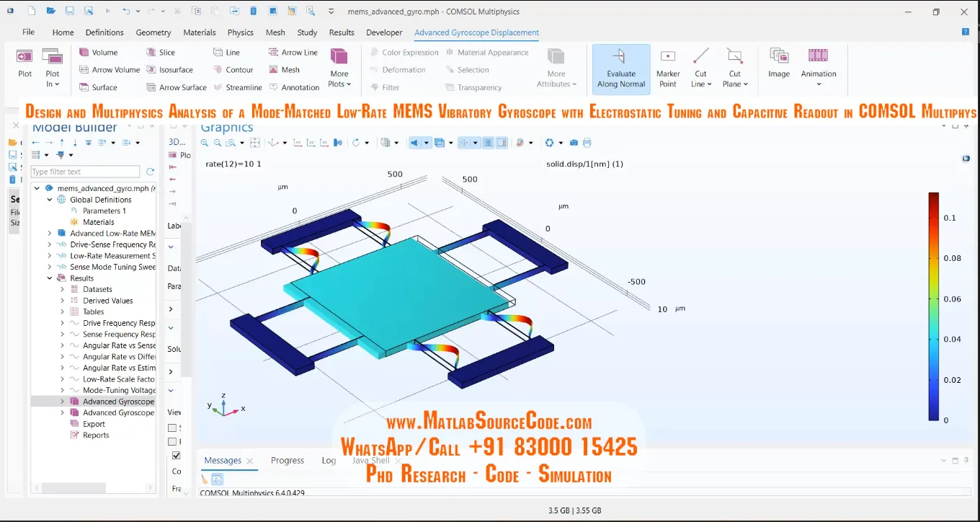Expand the Datasets node
Image resolution: width=980 pixels, height=522 pixels.
62,289
